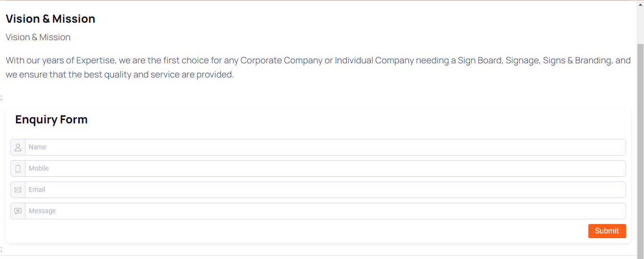This screenshot has width=644, height=259.
Task: Click the smaller Vision & Mission subtitle
Action: click(x=38, y=37)
